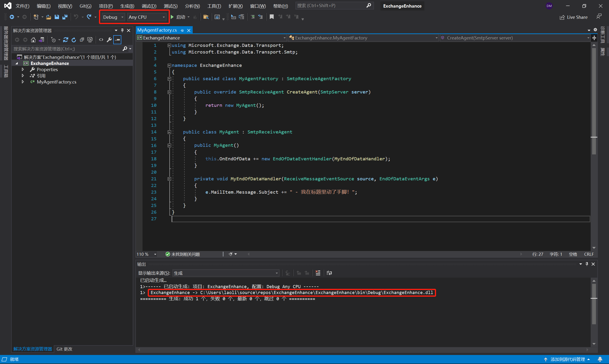The width and height of the screenshot is (609, 364).
Task: Collapse the namespace ExchangeEnhance code block
Action: tap(169, 65)
